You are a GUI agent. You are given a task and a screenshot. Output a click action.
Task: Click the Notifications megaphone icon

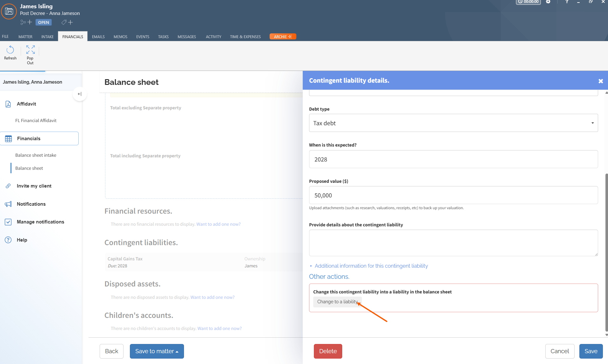8,204
